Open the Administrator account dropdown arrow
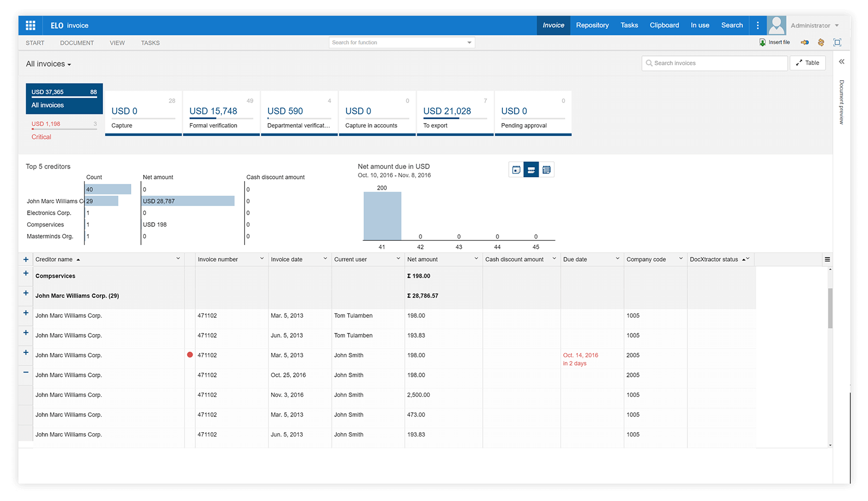Image resolution: width=868 pixels, height=501 pixels. pyautogui.click(x=837, y=25)
